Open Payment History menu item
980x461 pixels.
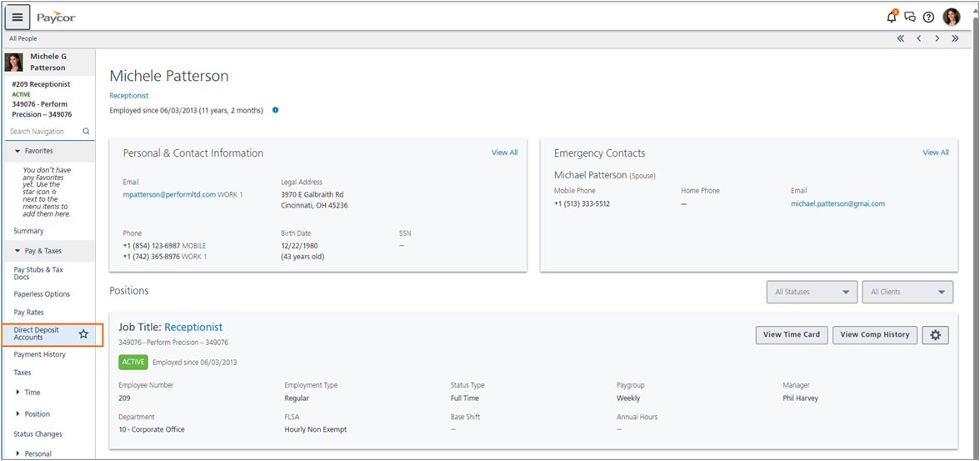click(x=39, y=354)
